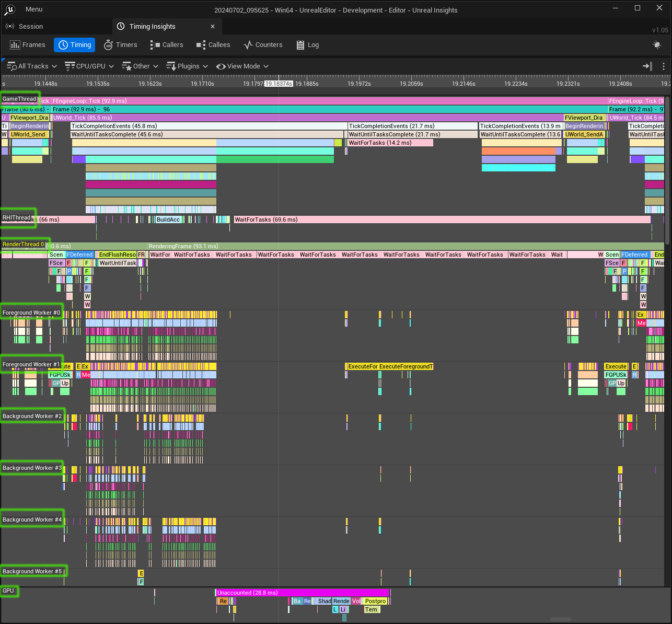The image size is (672, 624).
Task: Select the Frame (92.9 ms) event bar
Action: click(330, 109)
